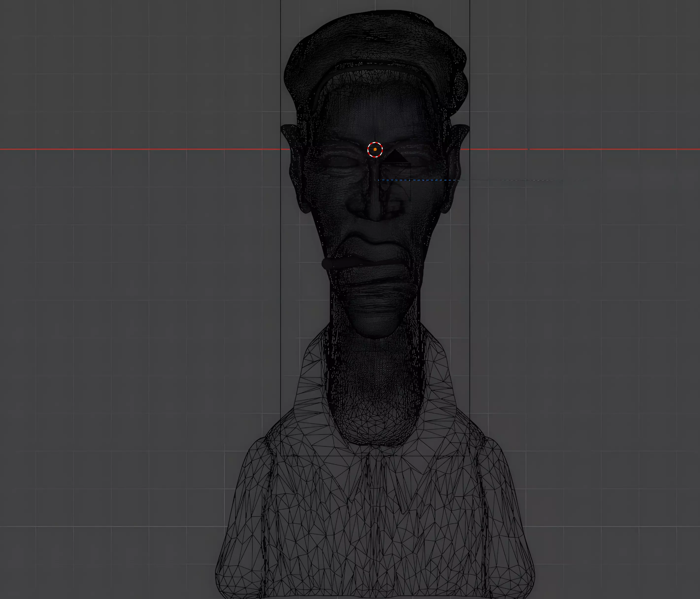700x599 pixels.
Task: Click the red-white 3D cursor circle
Action: (375, 149)
